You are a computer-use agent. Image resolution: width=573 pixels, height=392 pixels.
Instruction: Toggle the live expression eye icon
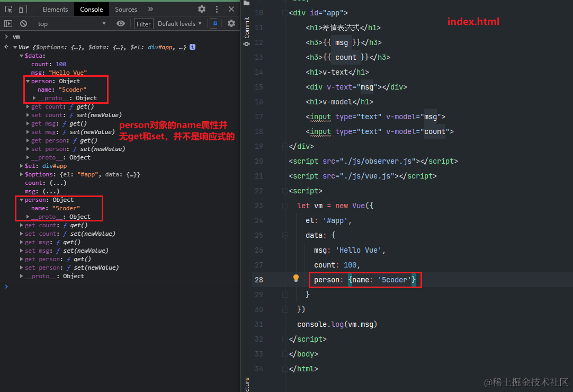tap(121, 24)
